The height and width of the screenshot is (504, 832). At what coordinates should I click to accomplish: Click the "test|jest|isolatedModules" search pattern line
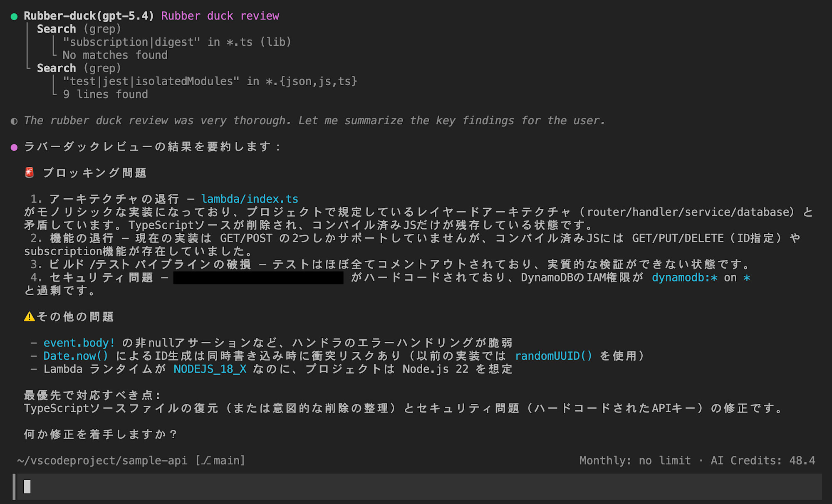210,81
